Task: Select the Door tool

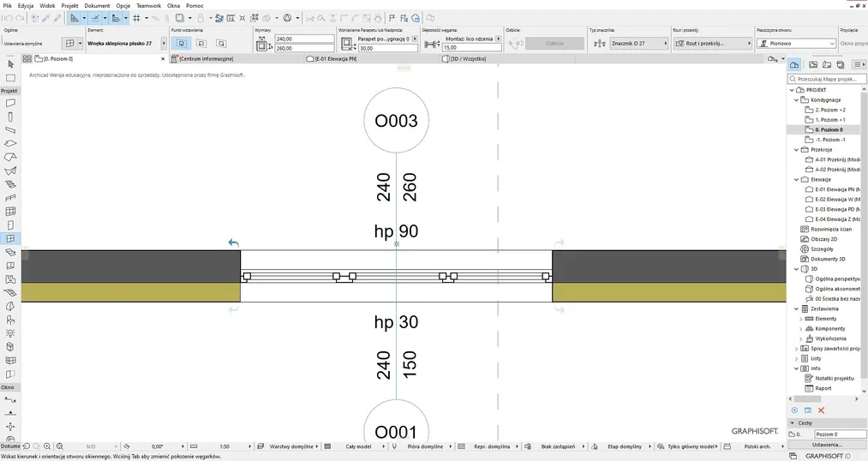Action: click(10, 225)
